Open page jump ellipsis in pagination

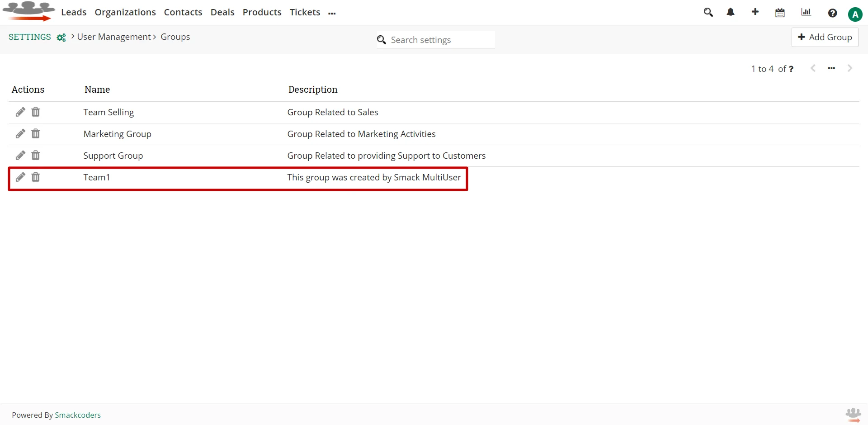tap(831, 68)
